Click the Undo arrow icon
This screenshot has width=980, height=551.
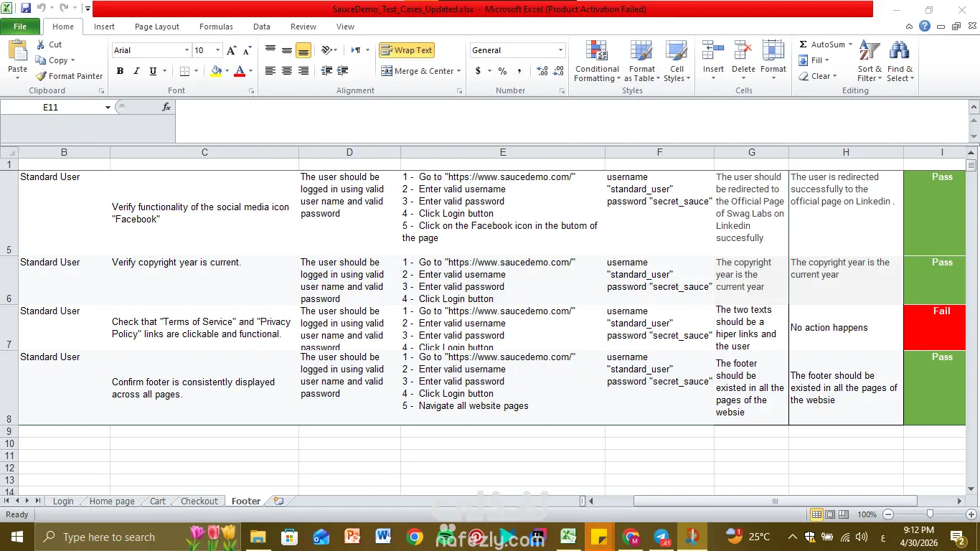pyautogui.click(x=41, y=9)
